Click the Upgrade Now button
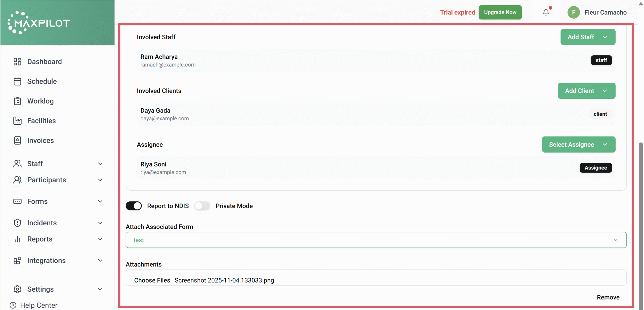 tap(500, 12)
